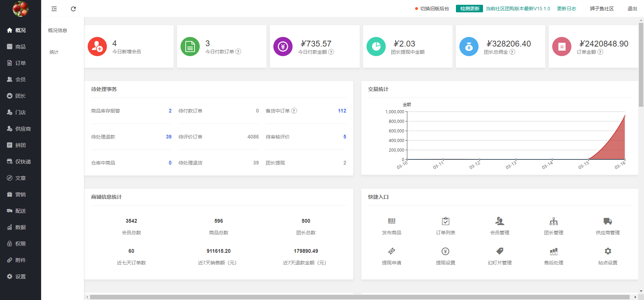This screenshot has height=300, width=644.
Task: Open 仅快递 sidebar menu
Action: pos(21,161)
